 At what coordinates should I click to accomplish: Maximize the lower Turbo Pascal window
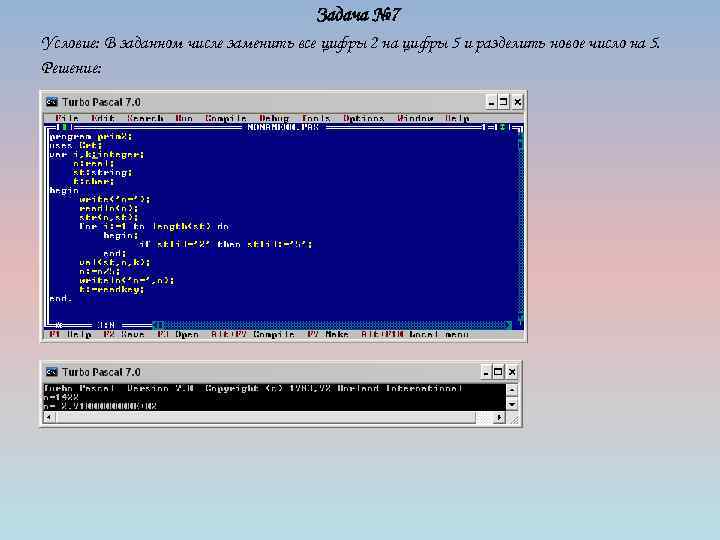498,372
